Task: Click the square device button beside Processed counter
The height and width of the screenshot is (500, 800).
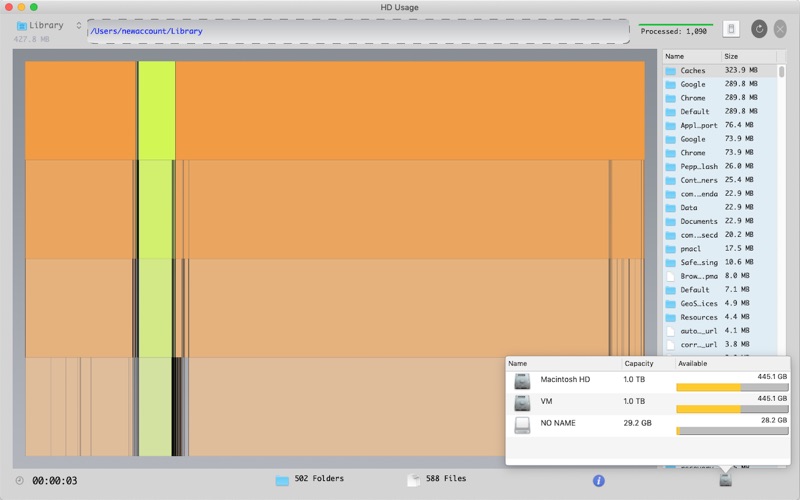Action: coord(731,29)
